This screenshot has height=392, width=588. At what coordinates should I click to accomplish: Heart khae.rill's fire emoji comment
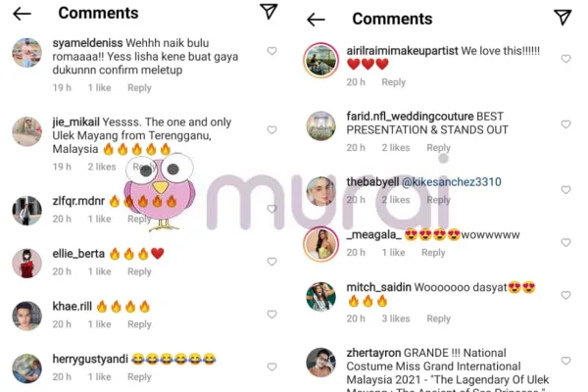tap(271, 314)
